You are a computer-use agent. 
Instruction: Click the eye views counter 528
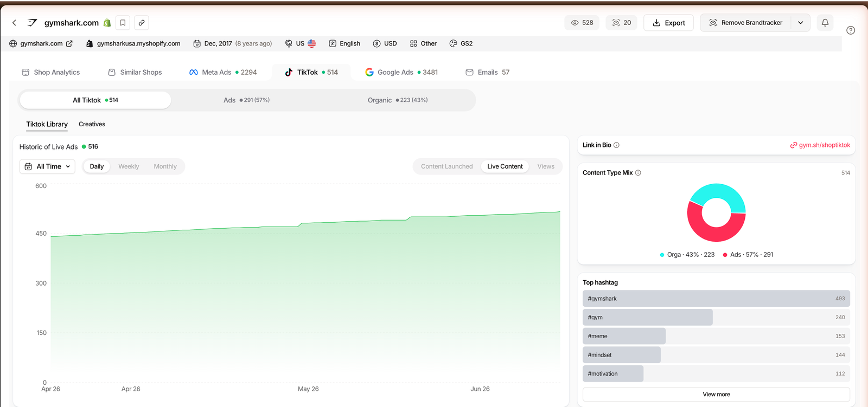[582, 23]
